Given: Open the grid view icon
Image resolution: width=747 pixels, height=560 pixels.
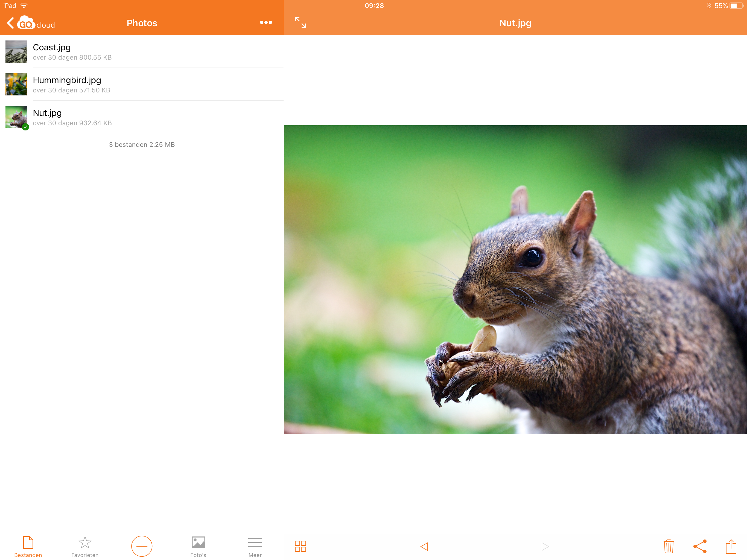Looking at the screenshot, I should pyautogui.click(x=300, y=546).
